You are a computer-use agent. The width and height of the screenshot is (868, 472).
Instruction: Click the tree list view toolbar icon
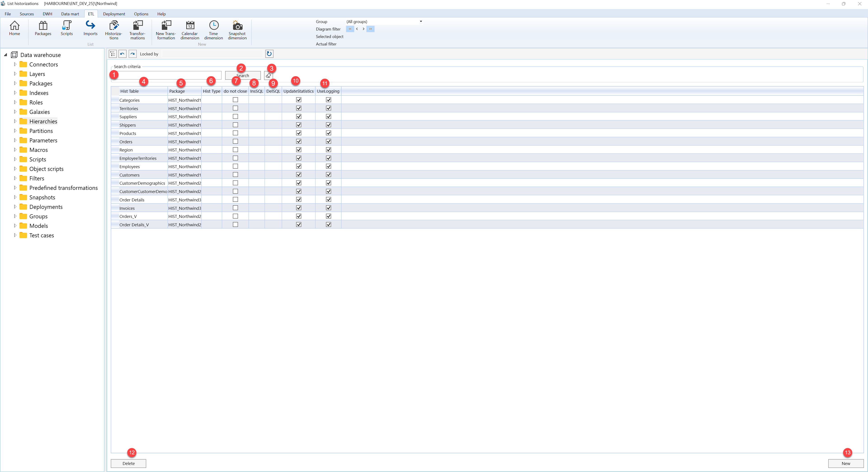click(x=113, y=54)
